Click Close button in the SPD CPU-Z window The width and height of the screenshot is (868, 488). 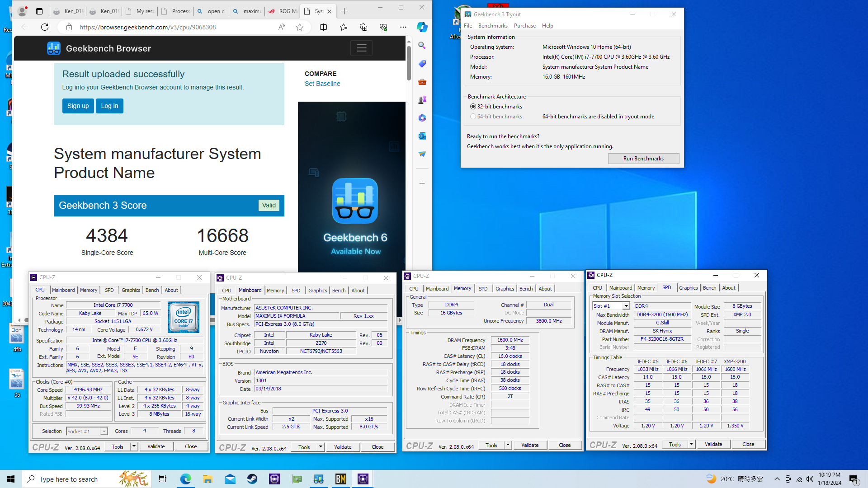[748, 444]
